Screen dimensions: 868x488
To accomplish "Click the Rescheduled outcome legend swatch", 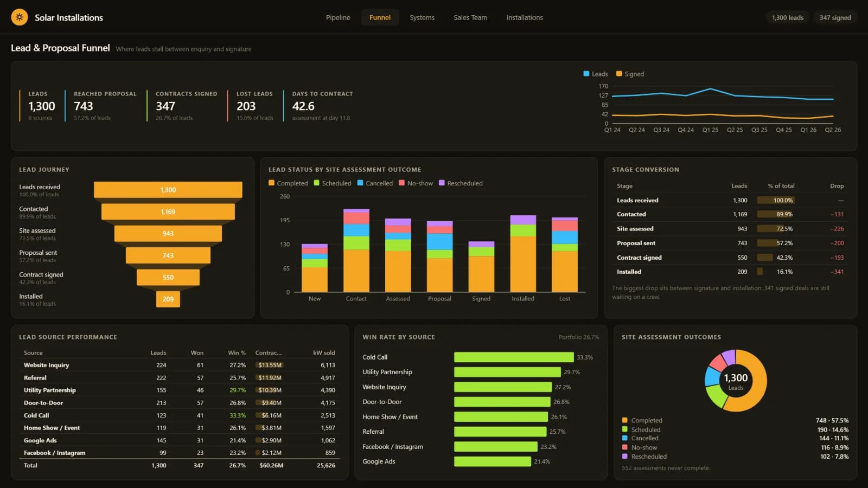I will pos(624,457).
